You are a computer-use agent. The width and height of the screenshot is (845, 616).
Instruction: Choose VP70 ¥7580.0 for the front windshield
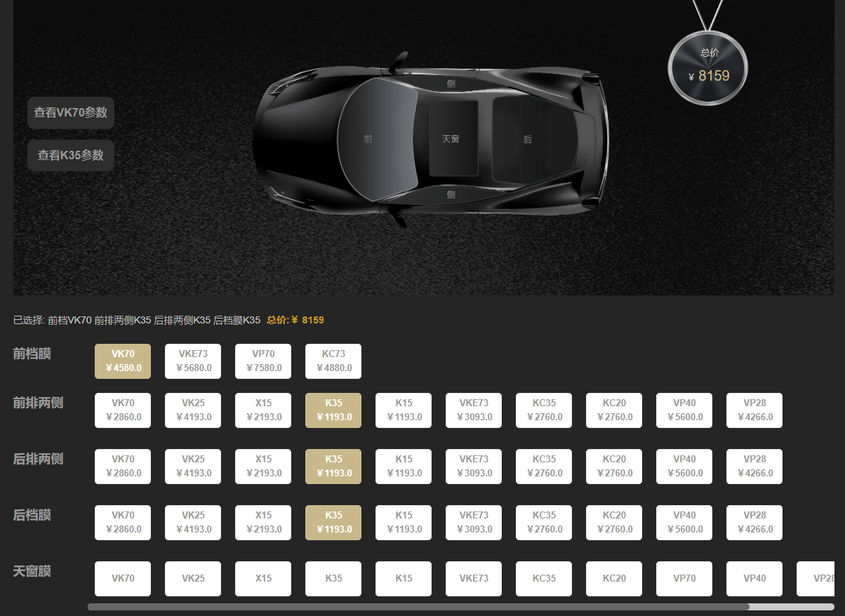(263, 361)
